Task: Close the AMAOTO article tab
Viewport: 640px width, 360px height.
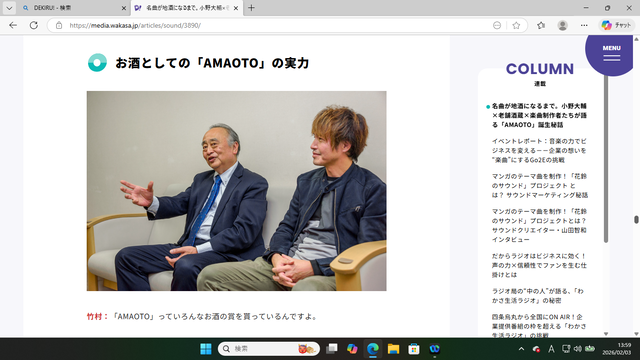Action: pos(236,8)
